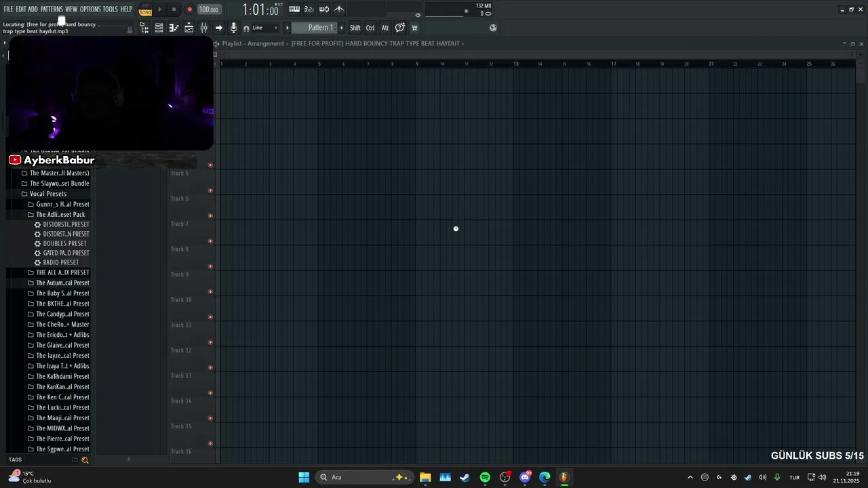Select the RADIO PRESET item

point(61,262)
